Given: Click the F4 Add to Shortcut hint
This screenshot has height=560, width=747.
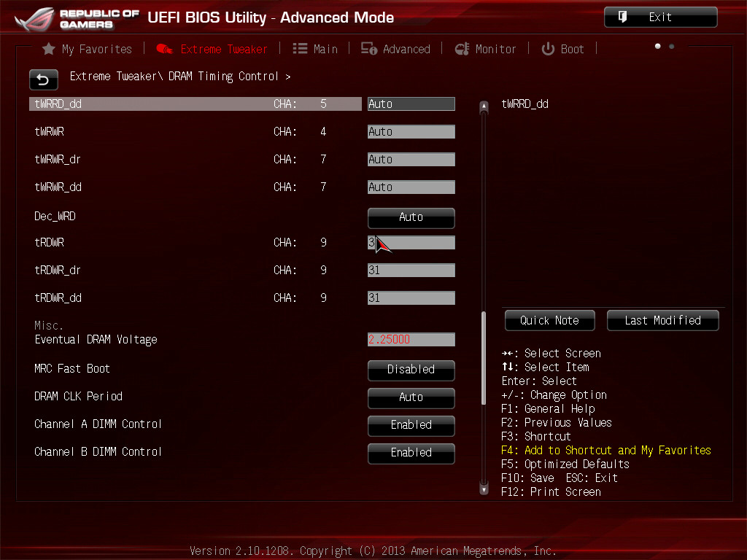Looking at the screenshot, I should tap(606, 450).
